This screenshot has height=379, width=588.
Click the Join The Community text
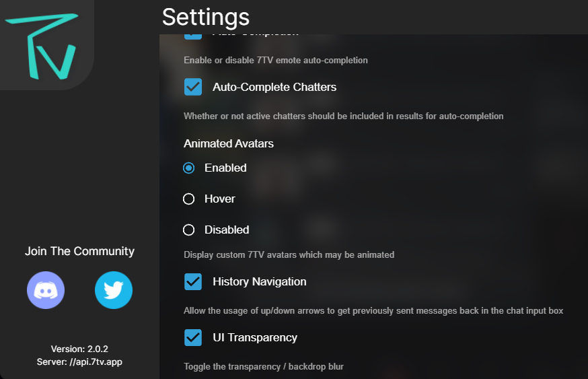(x=79, y=251)
